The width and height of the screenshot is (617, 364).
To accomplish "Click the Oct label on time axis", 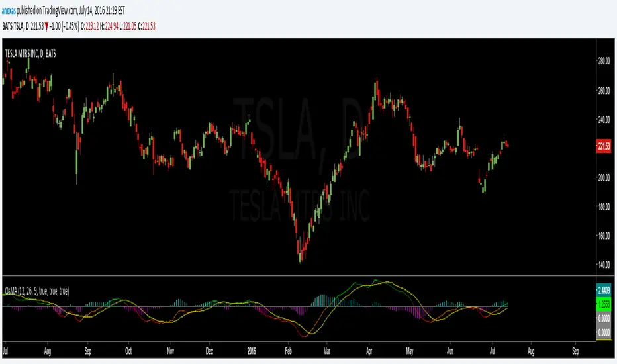I will [128, 351].
